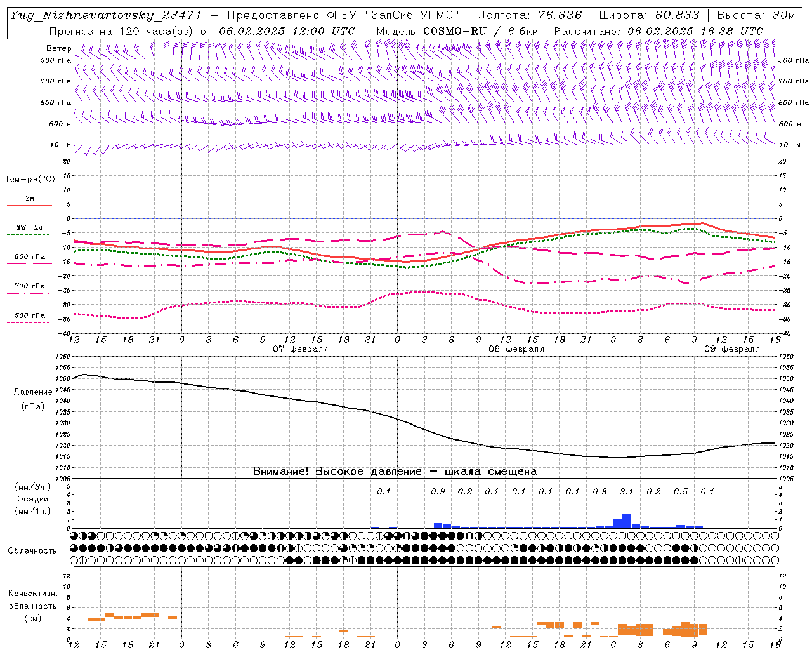Click the warning Внимание! Высокое давление – шкала смещена
The image size is (812, 650).
tap(395, 471)
